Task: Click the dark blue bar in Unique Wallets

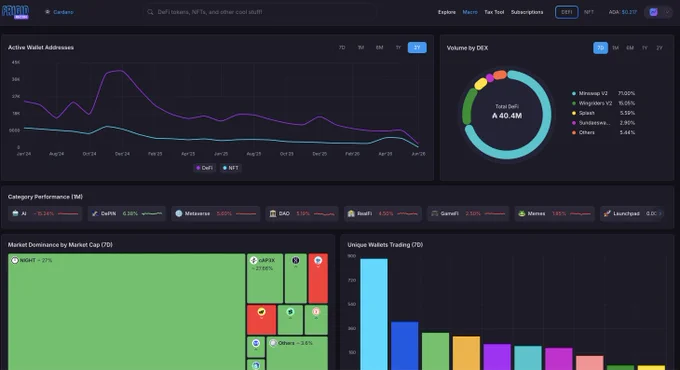Action: point(405,346)
